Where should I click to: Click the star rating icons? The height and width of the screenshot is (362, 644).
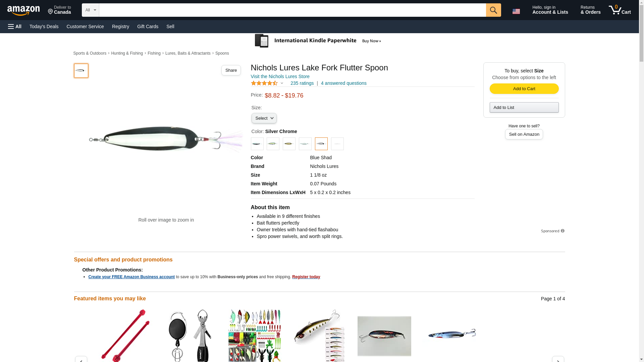coord(264,83)
